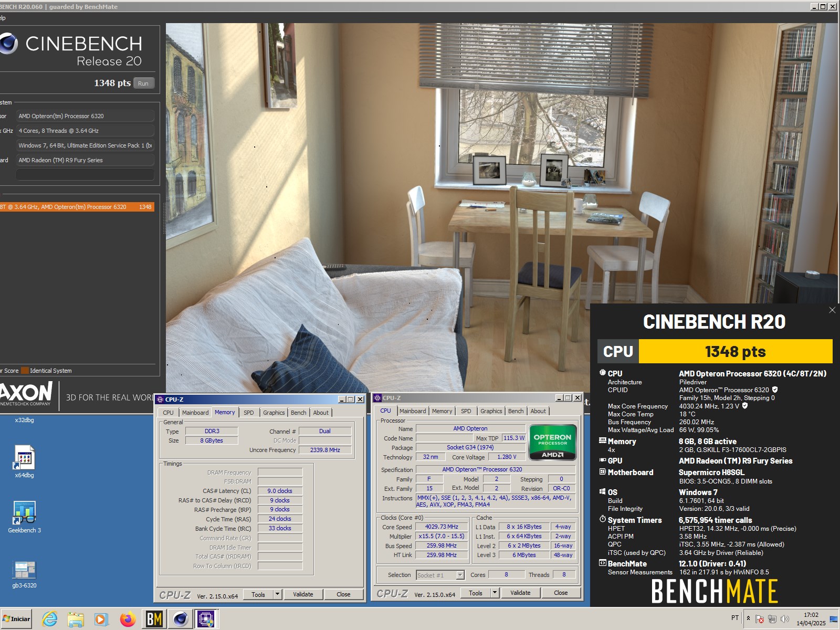Viewport: 840px width, 630px height.
Task: Open Bench tab in Memory CPU-Z window
Action: pyautogui.click(x=298, y=413)
